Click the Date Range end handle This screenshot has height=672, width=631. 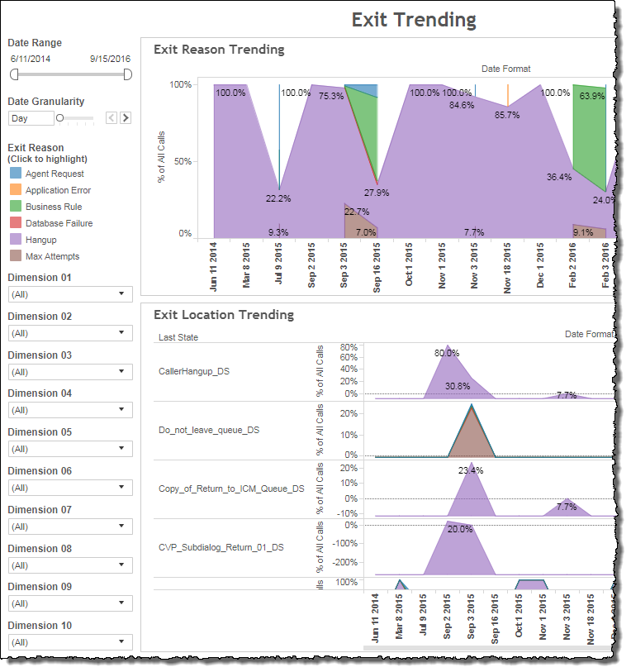click(127, 74)
